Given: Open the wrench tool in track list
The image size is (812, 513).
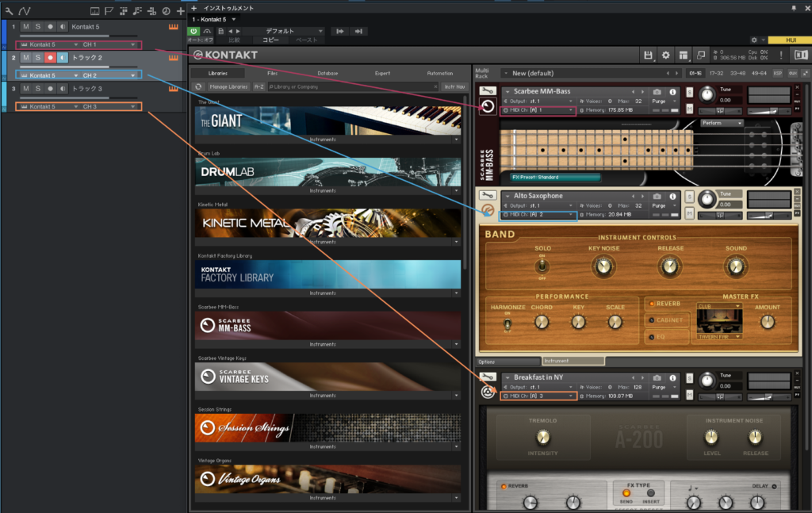Looking at the screenshot, I should [x=9, y=11].
